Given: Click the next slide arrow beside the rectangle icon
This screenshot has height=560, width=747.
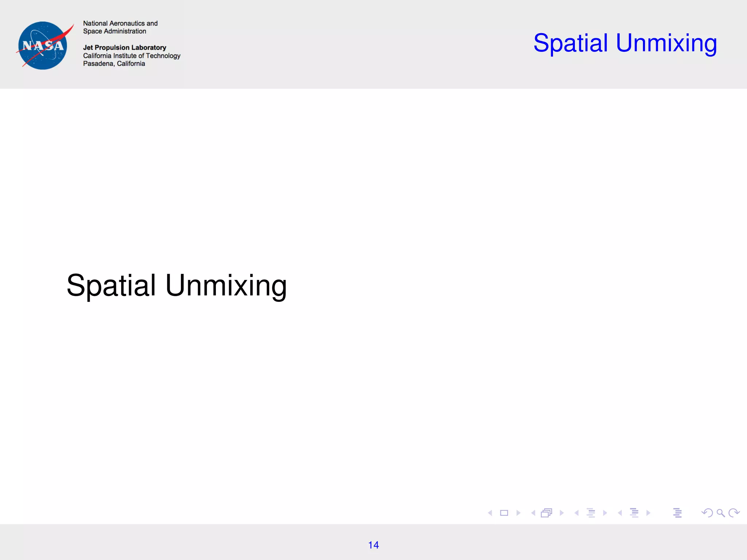Looking at the screenshot, I should click(x=518, y=513).
